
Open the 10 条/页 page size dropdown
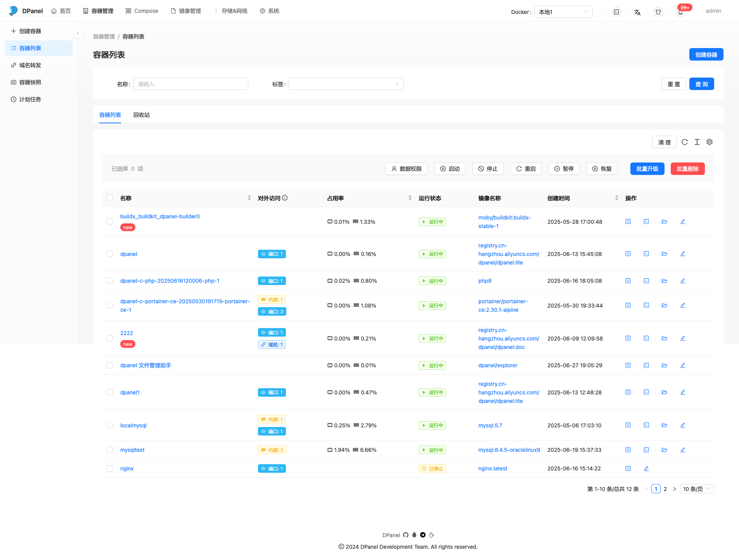click(x=696, y=489)
